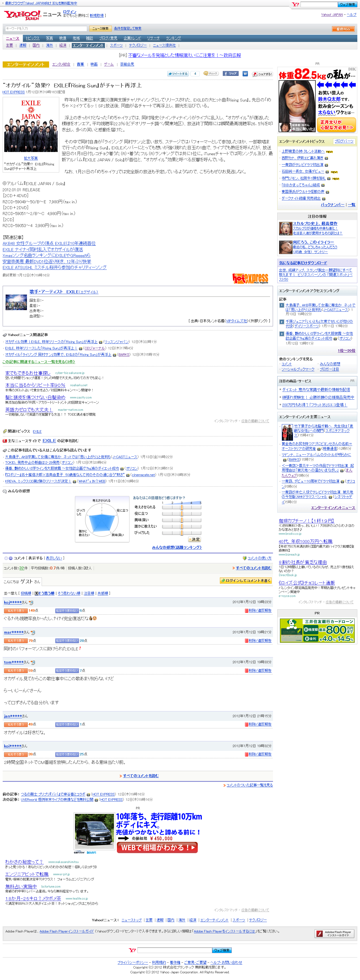Sort comments by そう思わない順
The image size is (360, 980).
click(69, 593)
